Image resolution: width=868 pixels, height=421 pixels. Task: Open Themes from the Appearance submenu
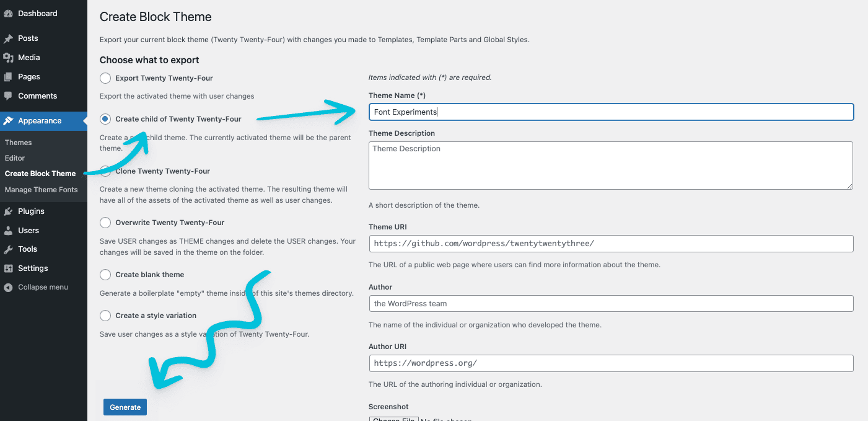click(18, 142)
